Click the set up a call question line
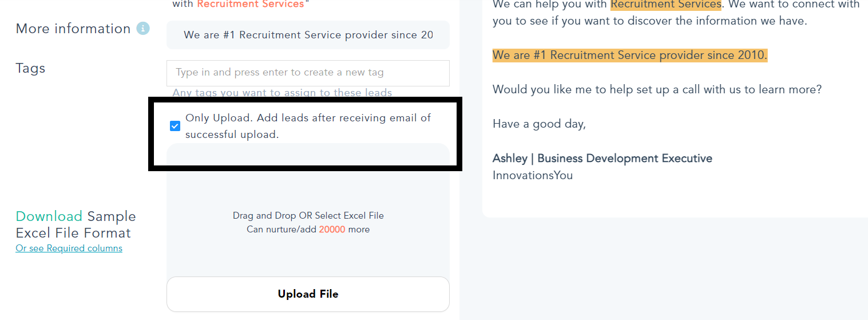This screenshot has height=320, width=868. (x=657, y=90)
